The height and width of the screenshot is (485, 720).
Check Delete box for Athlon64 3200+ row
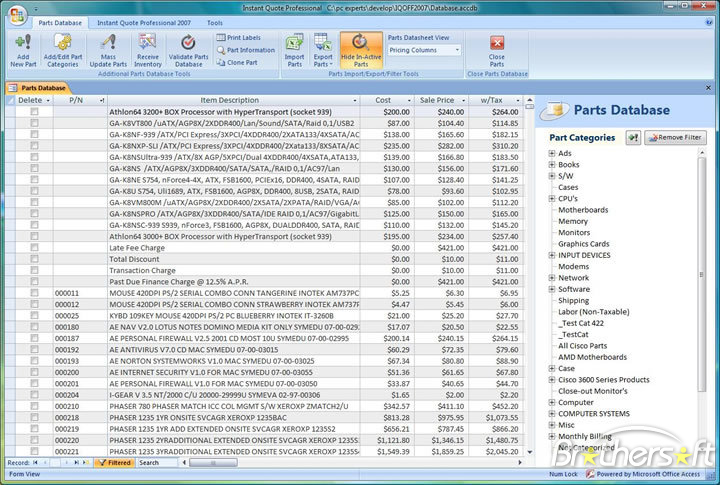34,112
